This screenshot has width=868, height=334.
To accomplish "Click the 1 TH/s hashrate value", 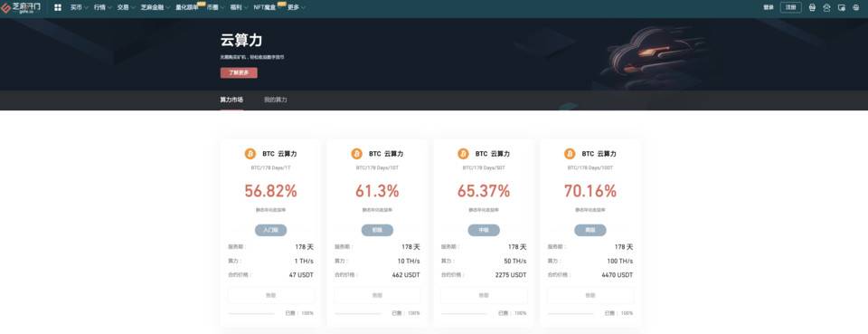I will tap(304, 261).
